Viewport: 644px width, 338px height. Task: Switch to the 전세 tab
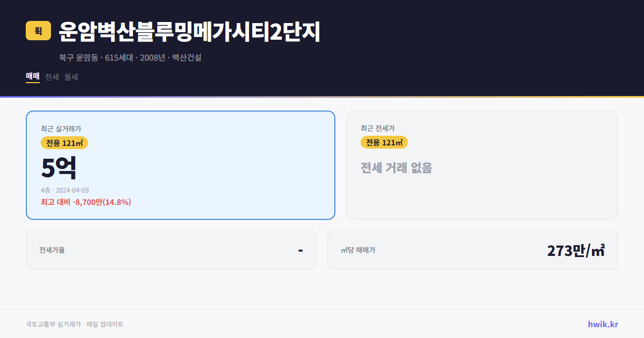pos(52,77)
